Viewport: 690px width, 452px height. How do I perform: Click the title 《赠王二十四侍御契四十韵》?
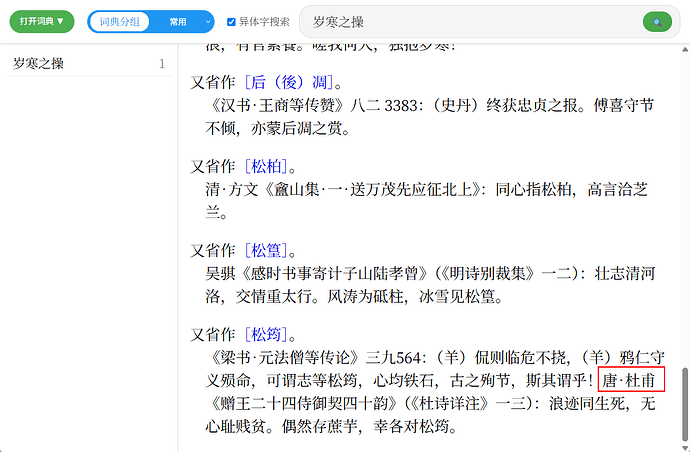pos(305,403)
